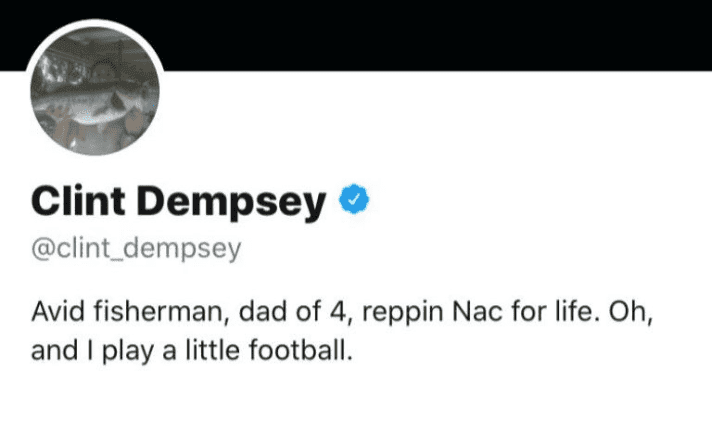The height and width of the screenshot is (433, 712).
Task: Click the white checkmark inside the badge
Action: coord(354,201)
